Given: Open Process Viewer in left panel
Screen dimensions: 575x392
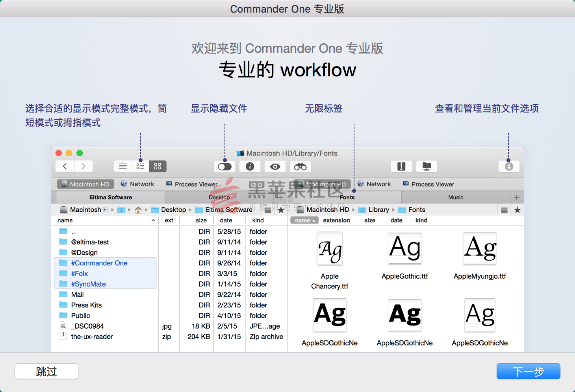Looking at the screenshot, I should [x=192, y=184].
